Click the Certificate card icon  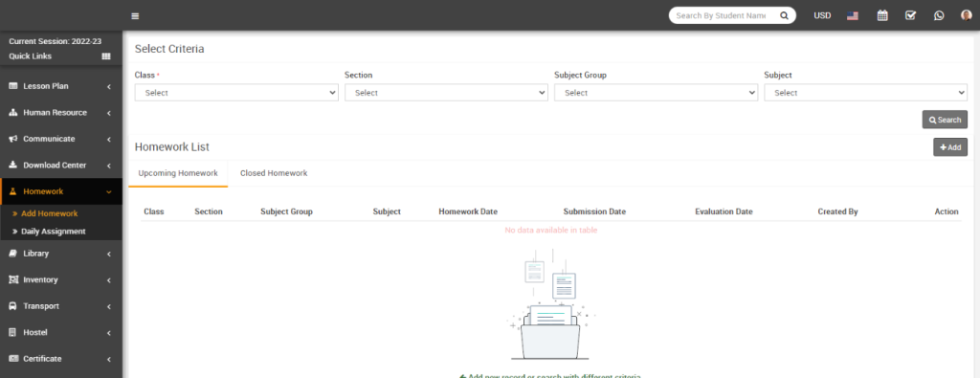13,359
